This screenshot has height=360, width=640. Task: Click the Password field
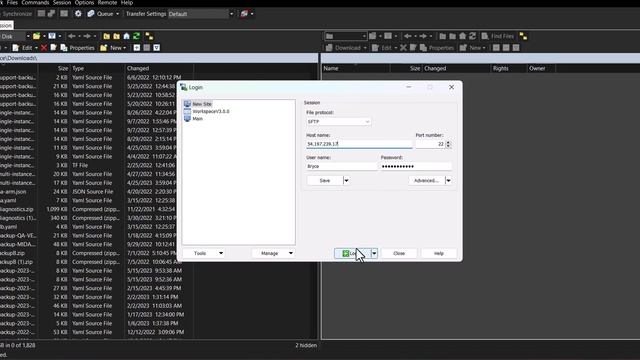click(416, 167)
